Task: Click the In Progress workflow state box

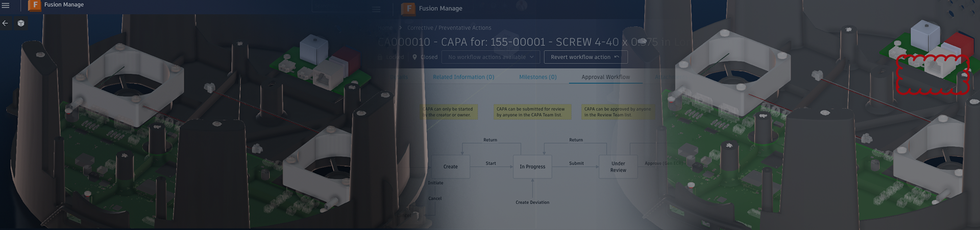Action: click(x=532, y=167)
